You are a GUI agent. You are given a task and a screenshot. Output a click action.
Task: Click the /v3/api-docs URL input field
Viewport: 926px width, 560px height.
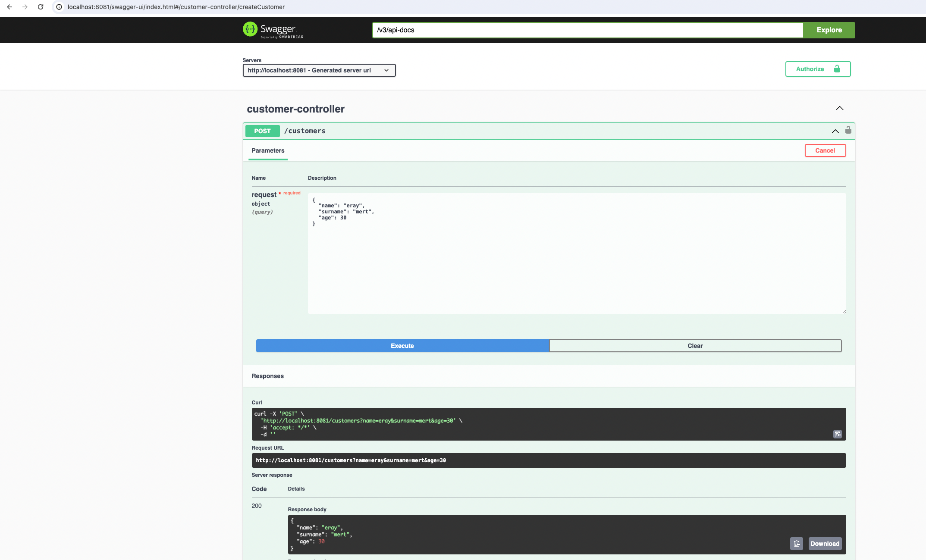(x=588, y=30)
